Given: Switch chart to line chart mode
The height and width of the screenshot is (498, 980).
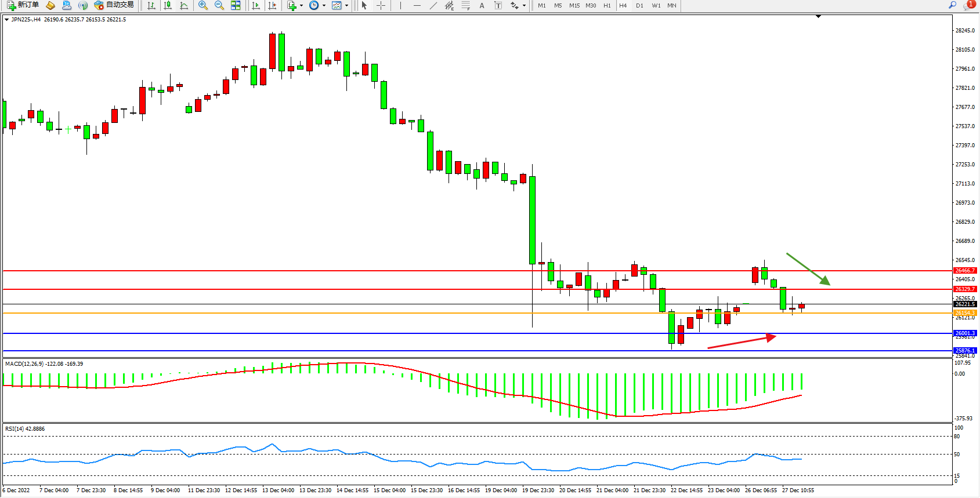Looking at the screenshot, I should point(184,5).
